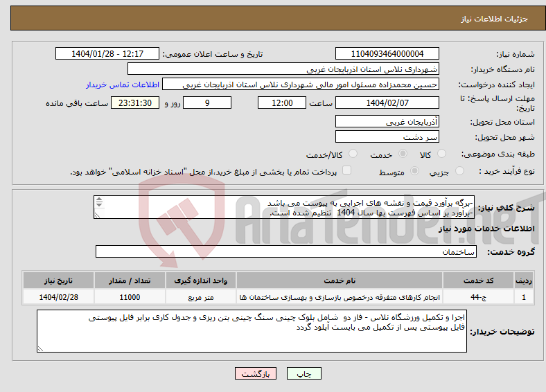Click the نام خدمت column header
This screenshot has width=546, height=392.
pos(340,280)
